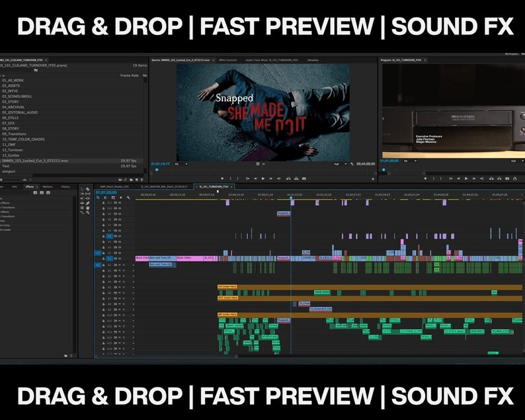Select the VO Under Here audio clip
Screen dimensions: 525x420
370,287
